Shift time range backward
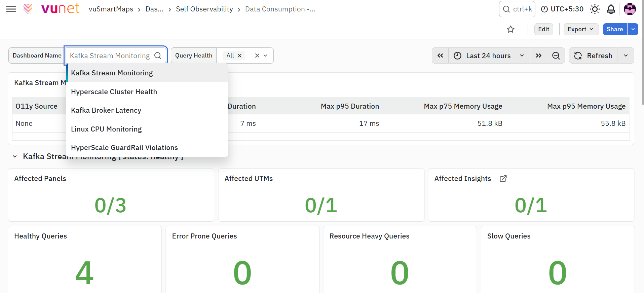 (x=440, y=56)
